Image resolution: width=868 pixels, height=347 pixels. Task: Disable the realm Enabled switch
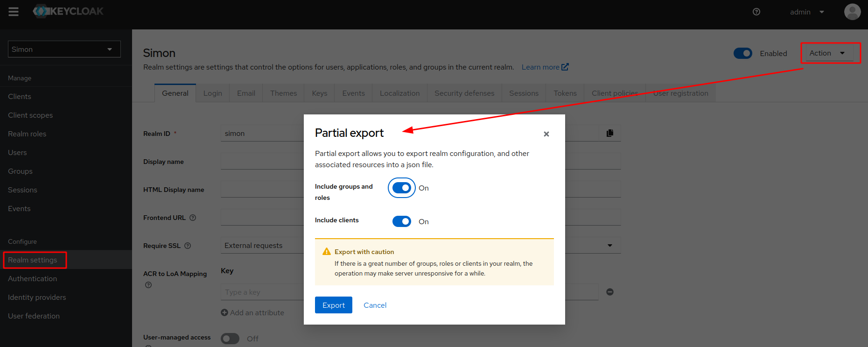(743, 53)
